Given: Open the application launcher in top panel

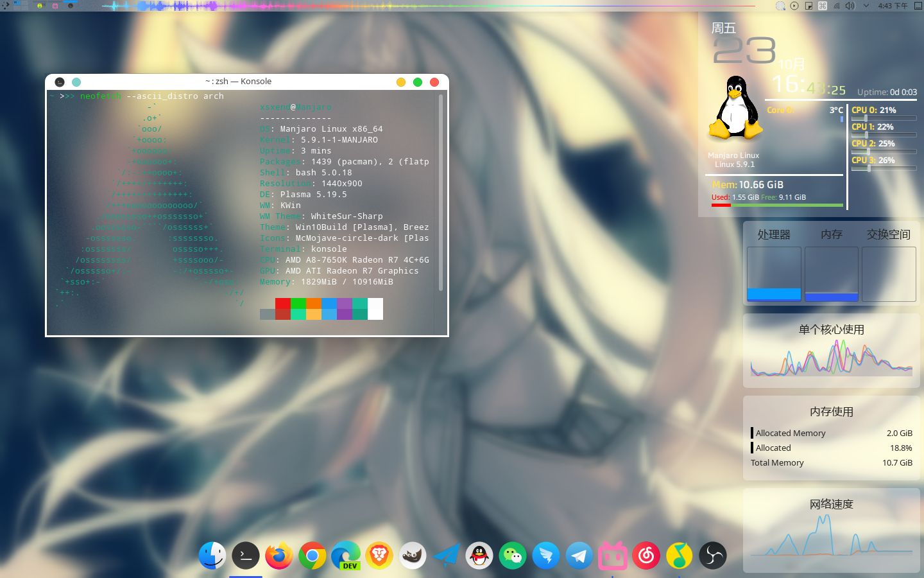Looking at the screenshot, I should (x=6, y=5).
